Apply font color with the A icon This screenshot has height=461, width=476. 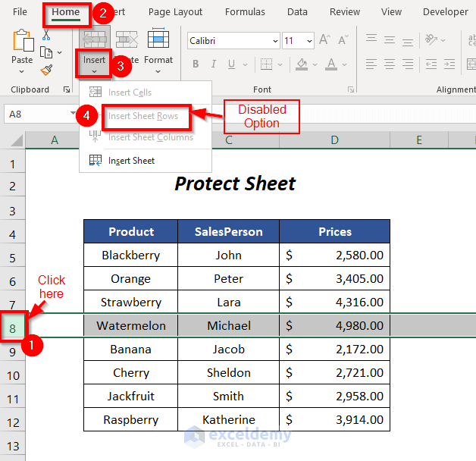(331, 64)
